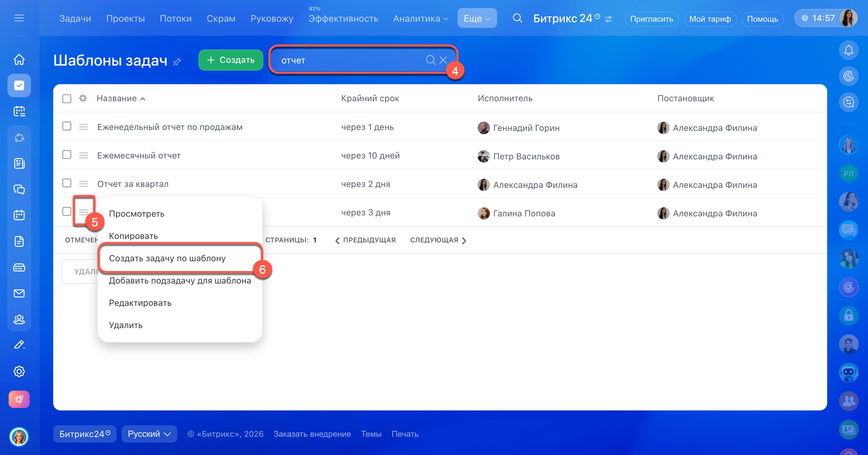Choose Создать задачу по шаблону from menu
Image resolution: width=868 pixels, height=455 pixels.
click(167, 258)
